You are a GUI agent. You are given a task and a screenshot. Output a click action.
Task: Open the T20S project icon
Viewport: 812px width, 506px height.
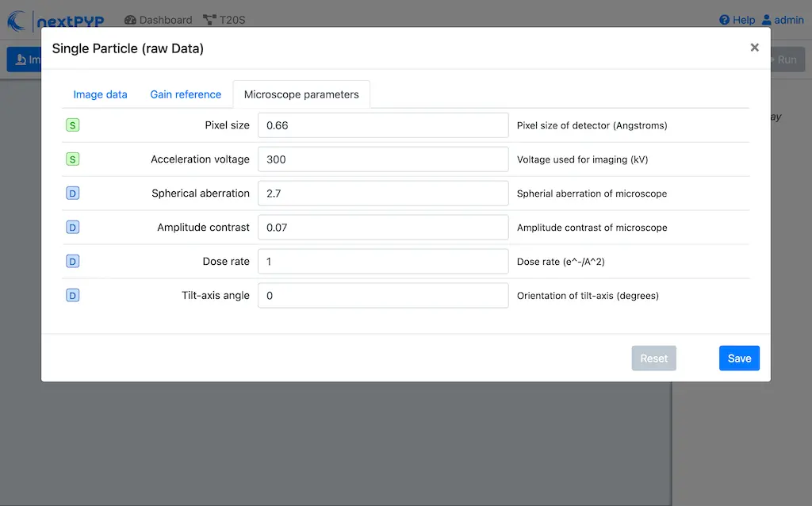tap(208, 19)
